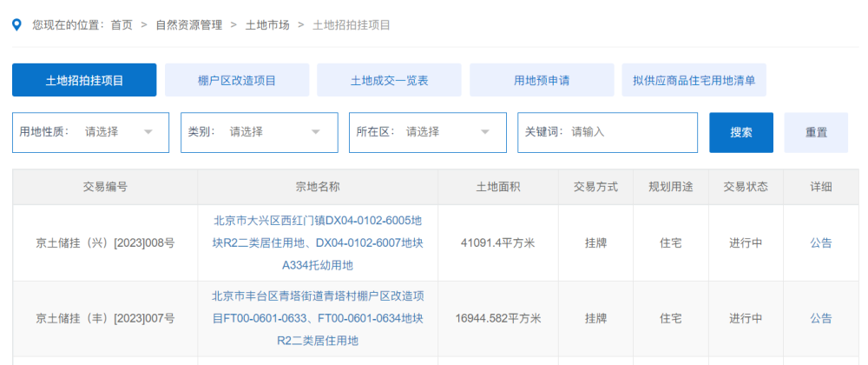868x365 pixels.
Task: Click the 交易方式 column header
Action: 596,187
